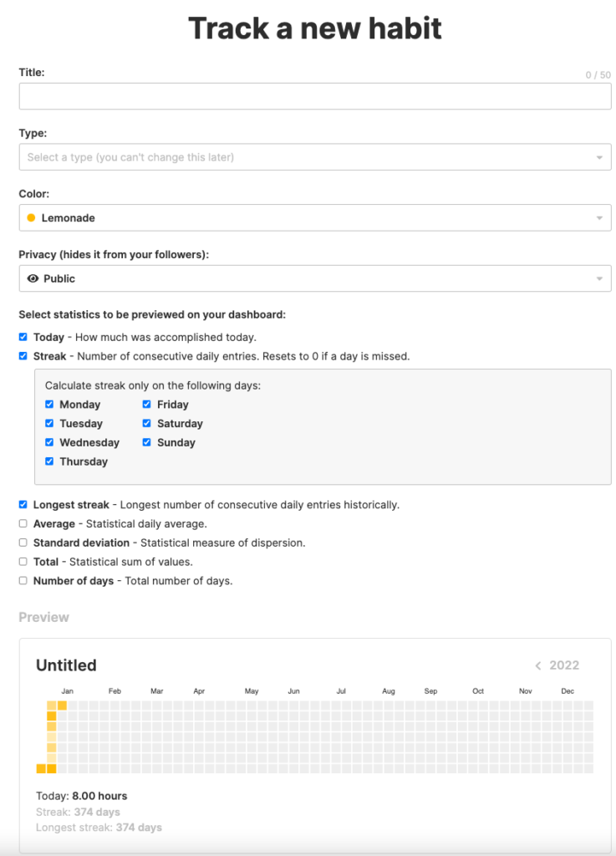The image size is (616, 856).
Task: Click the previous year chevron arrow
Action: (538, 666)
